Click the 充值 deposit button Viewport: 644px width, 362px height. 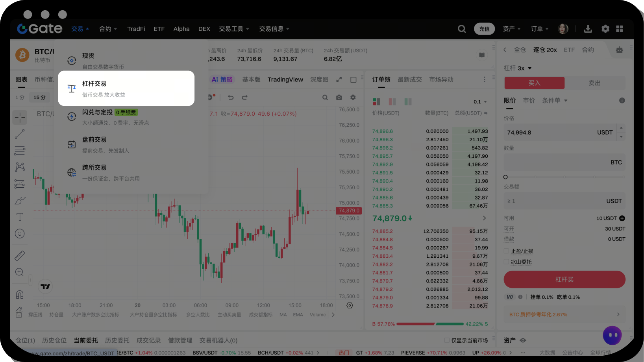pos(485,29)
